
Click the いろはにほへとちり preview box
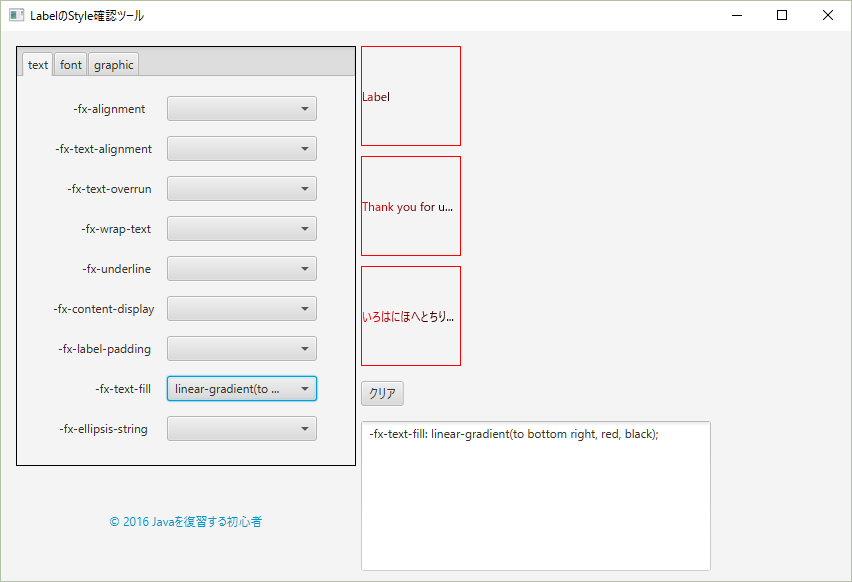coord(410,315)
